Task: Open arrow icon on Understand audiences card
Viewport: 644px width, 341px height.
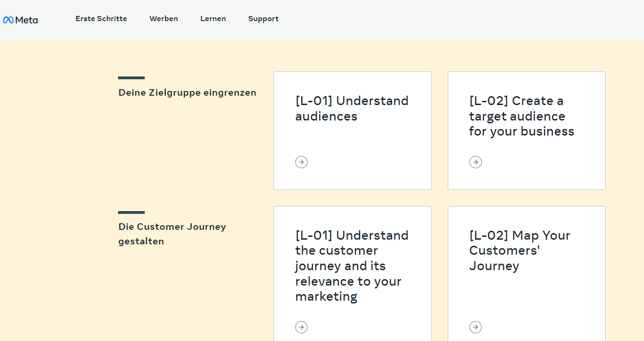Action: (x=301, y=162)
